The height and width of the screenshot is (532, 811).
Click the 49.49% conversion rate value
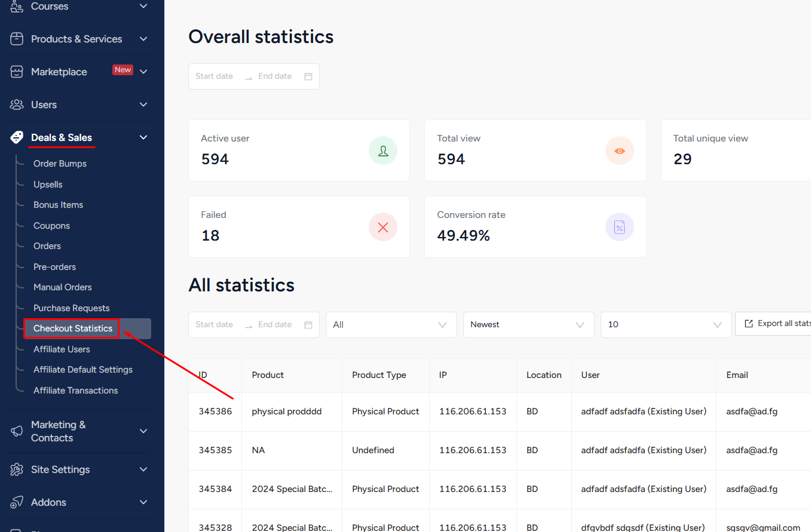point(463,236)
